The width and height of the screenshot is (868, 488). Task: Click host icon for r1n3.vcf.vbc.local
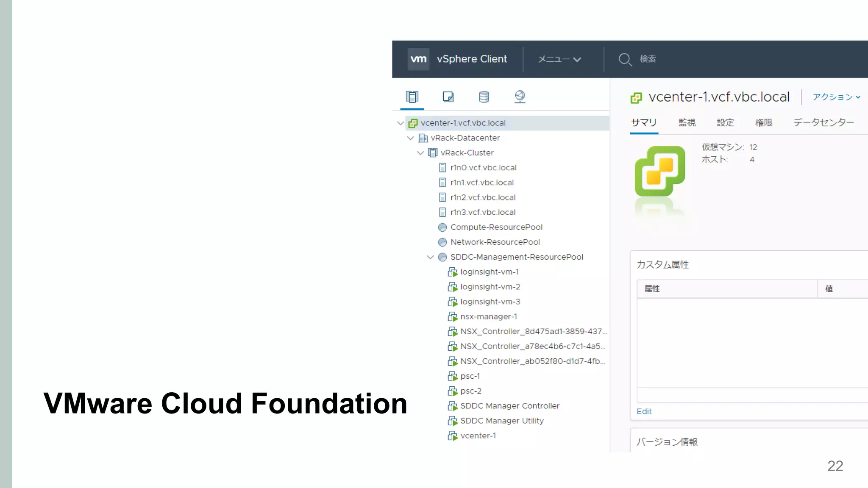click(442, 212)
